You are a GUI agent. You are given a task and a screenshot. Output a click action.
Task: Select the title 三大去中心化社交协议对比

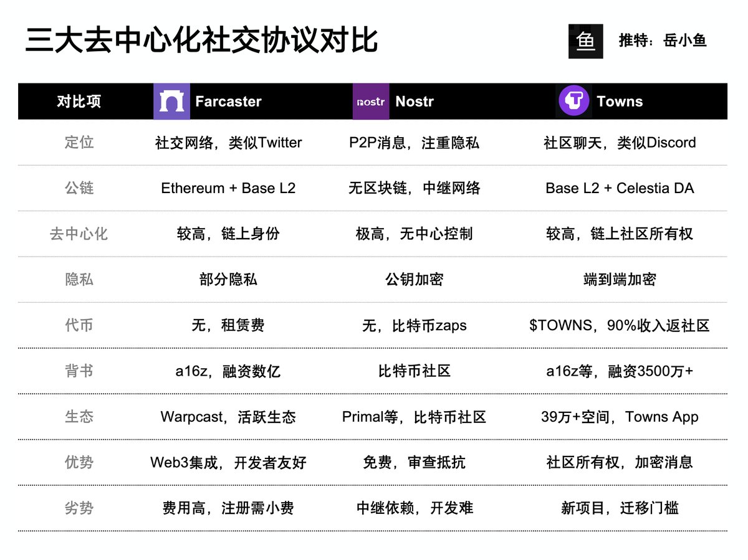201,40
